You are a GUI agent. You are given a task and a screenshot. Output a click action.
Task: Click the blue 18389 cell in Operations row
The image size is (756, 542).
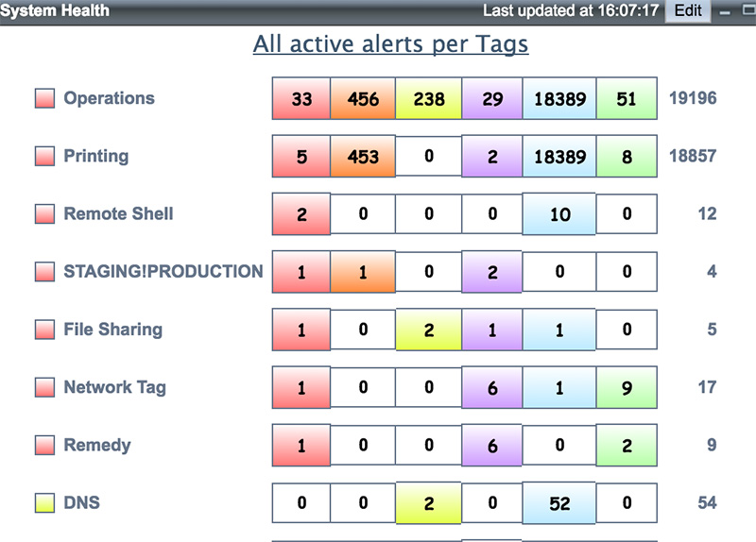click(x=559, y=98)
